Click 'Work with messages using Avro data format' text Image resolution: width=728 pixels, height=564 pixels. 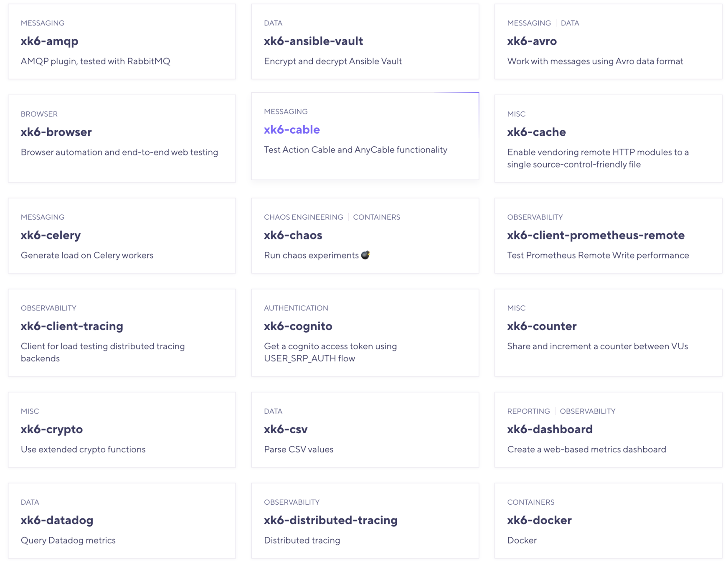pyautogui.click(x=595, y=61)
